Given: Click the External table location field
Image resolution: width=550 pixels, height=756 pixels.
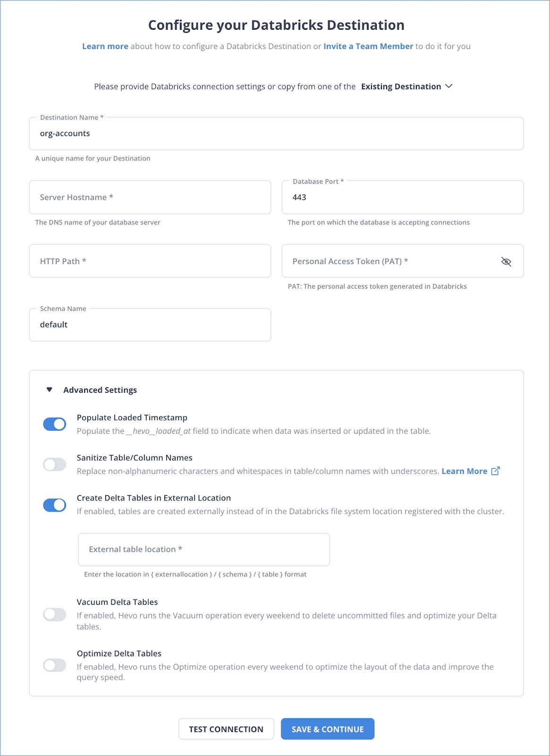Looking at the screenshot, I should 203,550.
